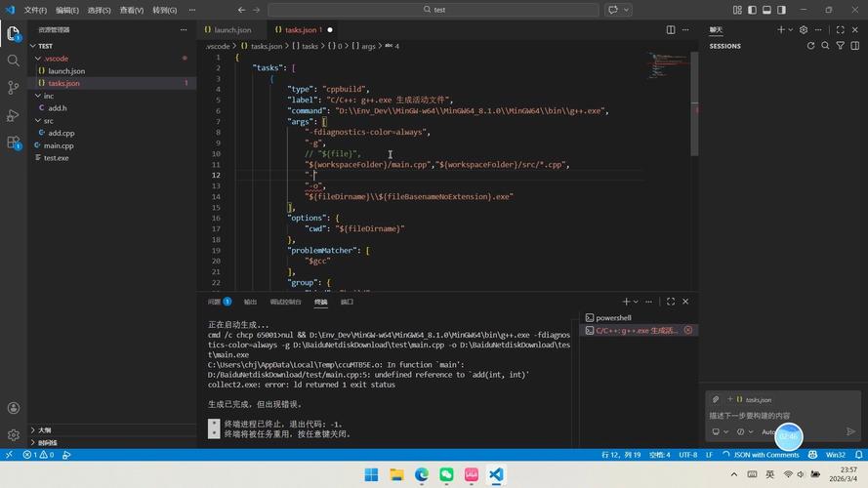Viewport: 868px width, 488px height.
Task: Switch to the launch.json editor tab
Action: 232,30
